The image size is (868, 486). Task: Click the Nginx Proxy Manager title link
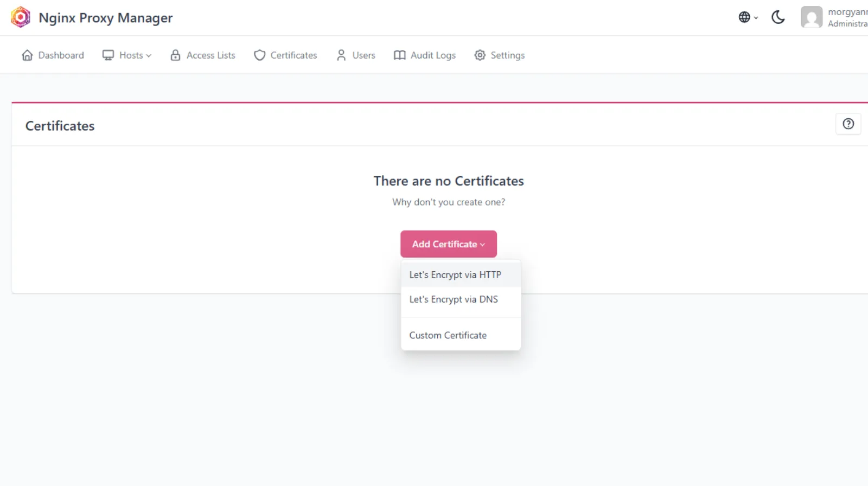pos(106,18)
